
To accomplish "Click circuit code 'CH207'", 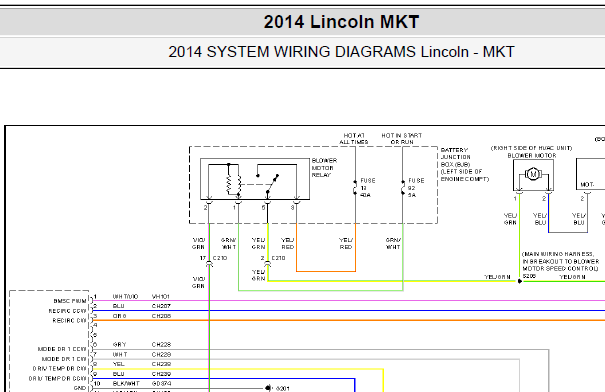I will tap(161, 306).
